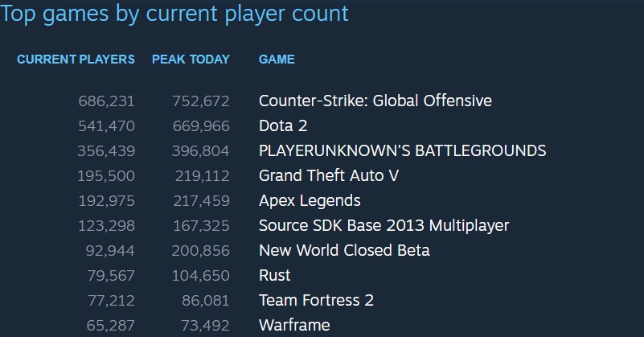
Task: Open New World Closed Beta link
Action: [x=344, y=250]
